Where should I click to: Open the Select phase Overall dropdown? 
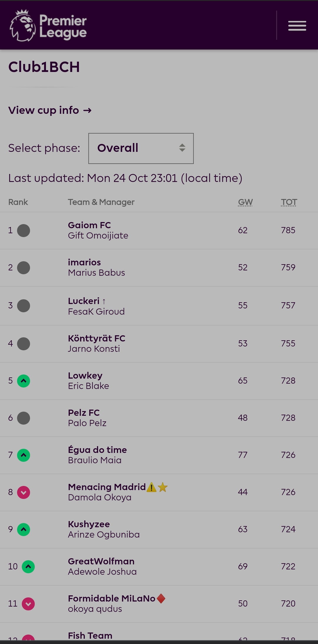pyautogui.click(x=141, y=148)
